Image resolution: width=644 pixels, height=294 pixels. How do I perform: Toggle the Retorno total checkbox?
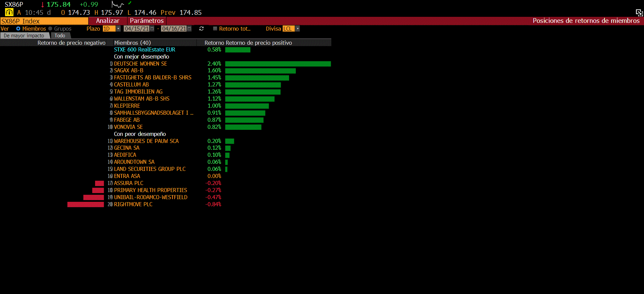pos(215,29)
